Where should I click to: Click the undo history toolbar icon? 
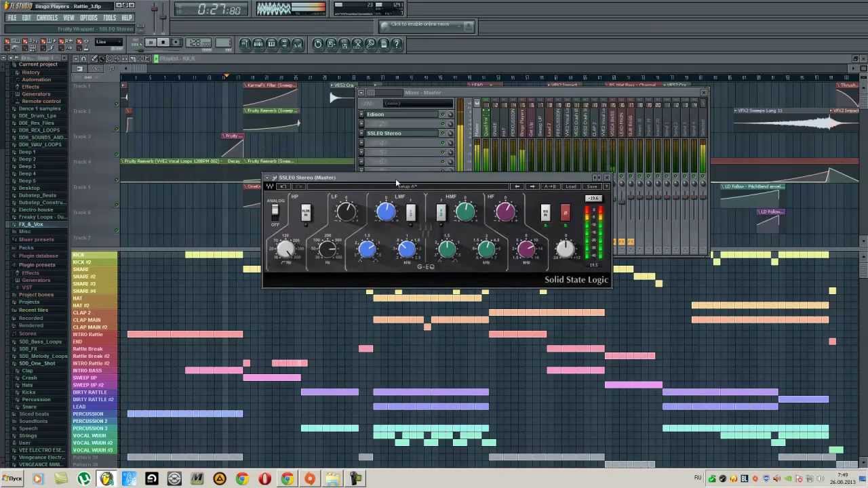coord(318,44)
